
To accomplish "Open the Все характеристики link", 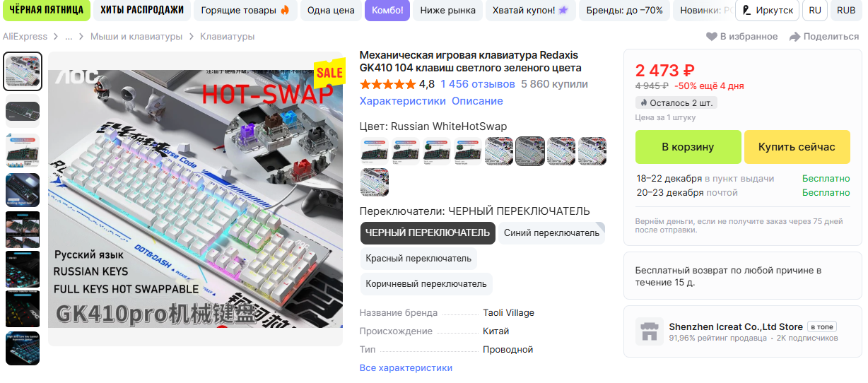I will pyautogui.click(x=406, y=368).
